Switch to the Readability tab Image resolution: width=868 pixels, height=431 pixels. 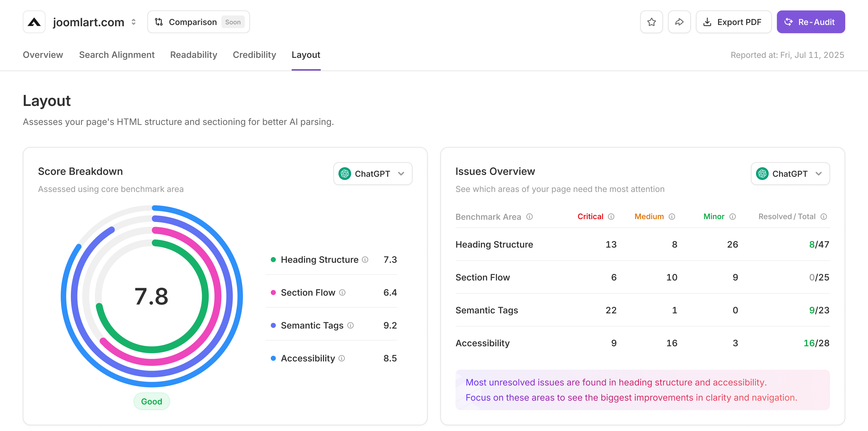(193, 55)
